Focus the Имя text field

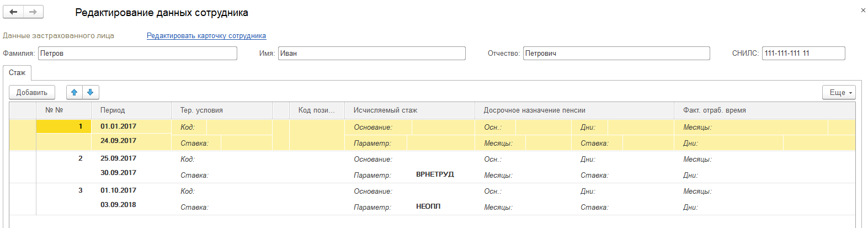click(x=371, y=54)
